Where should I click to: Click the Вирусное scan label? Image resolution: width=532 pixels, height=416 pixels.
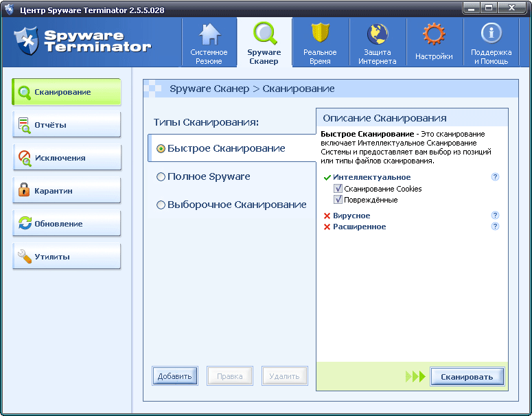click(x=351, y=216)
